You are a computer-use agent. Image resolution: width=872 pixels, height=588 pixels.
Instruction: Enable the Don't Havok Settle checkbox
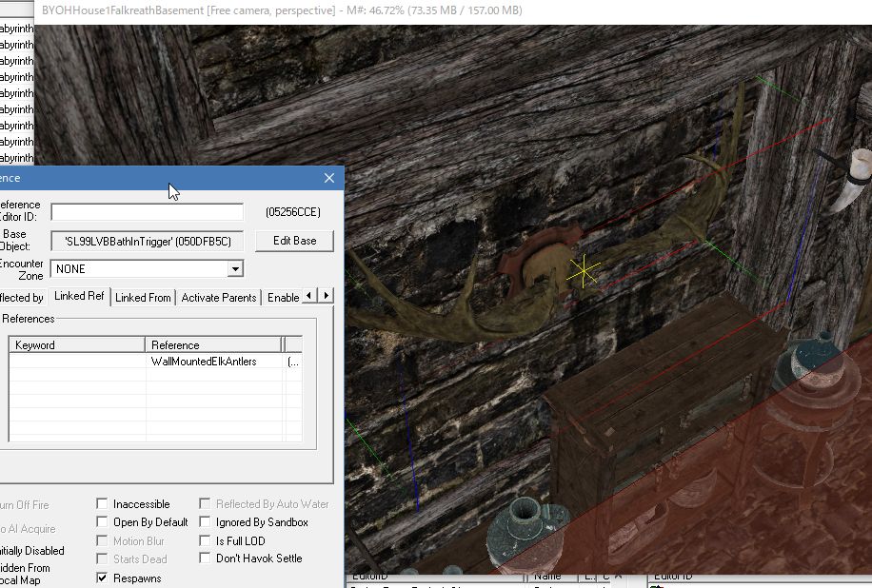[205, 558]
